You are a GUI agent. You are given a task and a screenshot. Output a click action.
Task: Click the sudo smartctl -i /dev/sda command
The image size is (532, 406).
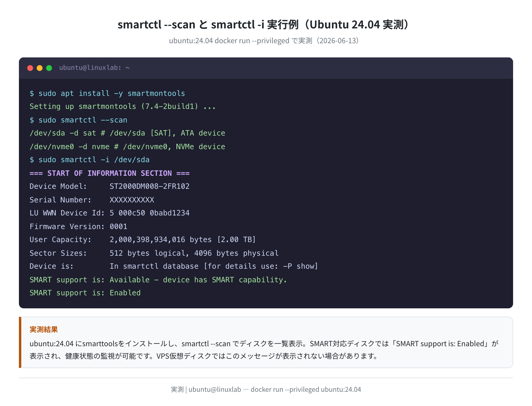click(90, 160)
